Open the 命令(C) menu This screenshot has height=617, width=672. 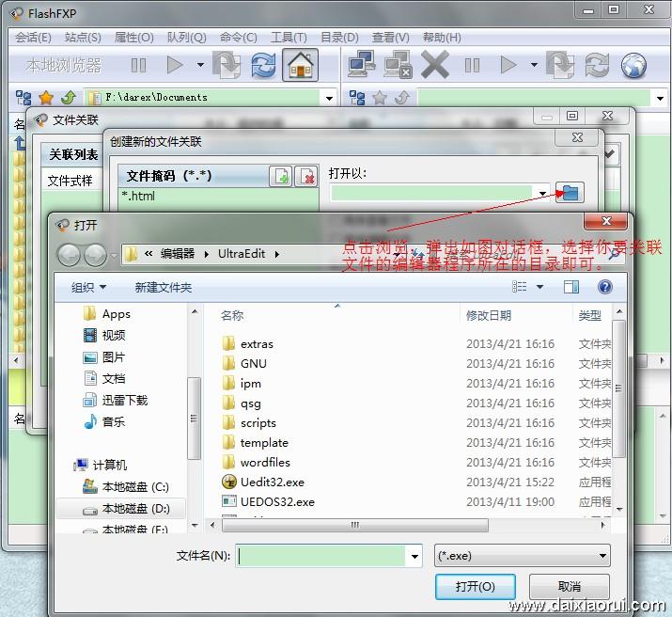[x=239, y=38]
